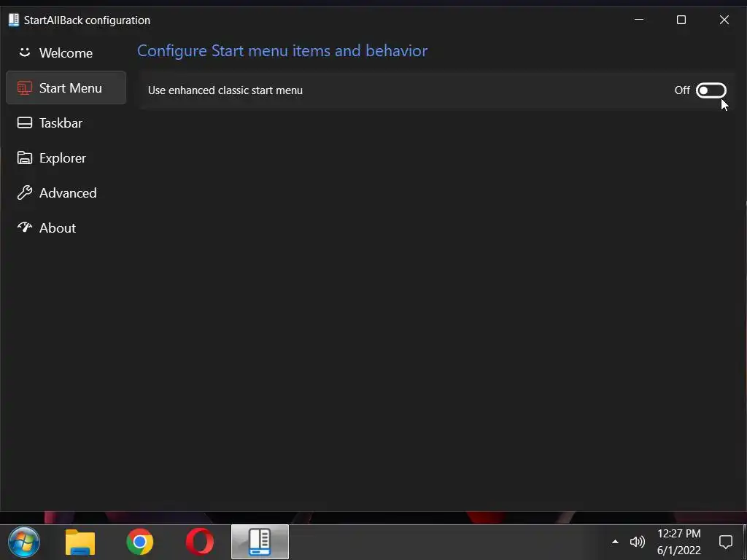Open Google Chrome from the taskbar
Image resolution: width=747 pixels, height=560 pixels.
tap(139, 542)
